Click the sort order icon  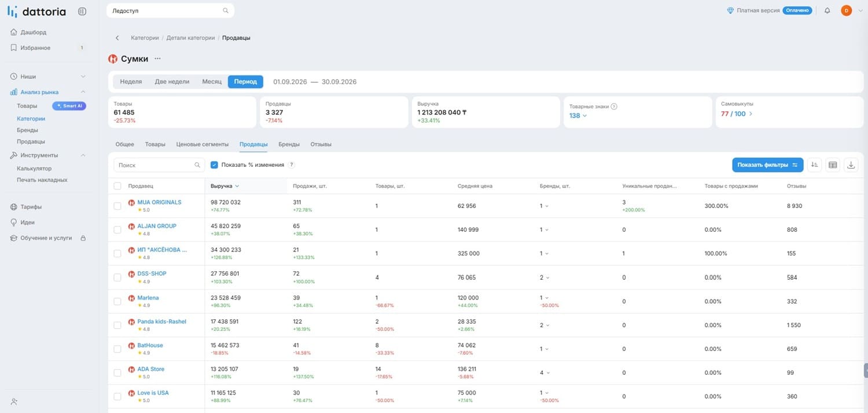(x=814, y=165)
